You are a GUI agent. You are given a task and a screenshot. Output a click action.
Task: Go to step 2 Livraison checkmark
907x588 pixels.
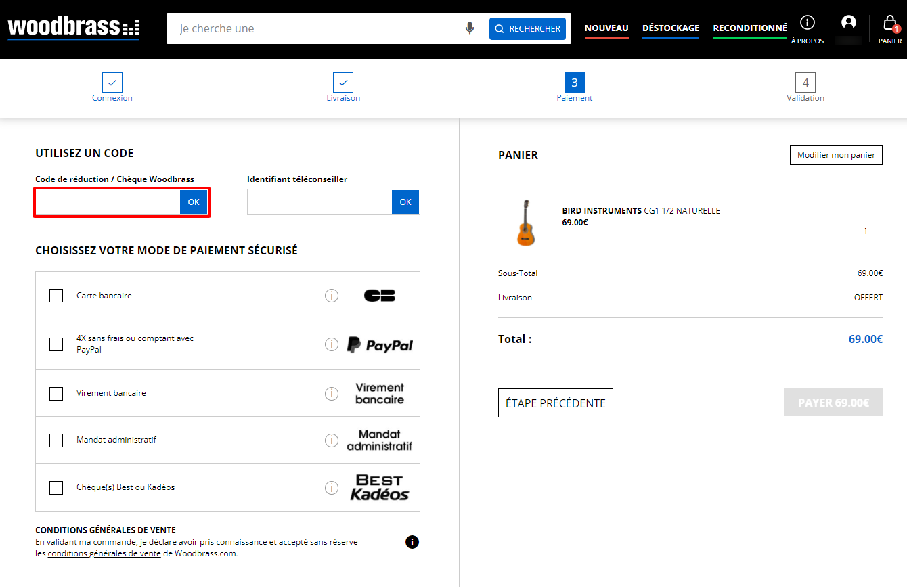click(343, 83)
